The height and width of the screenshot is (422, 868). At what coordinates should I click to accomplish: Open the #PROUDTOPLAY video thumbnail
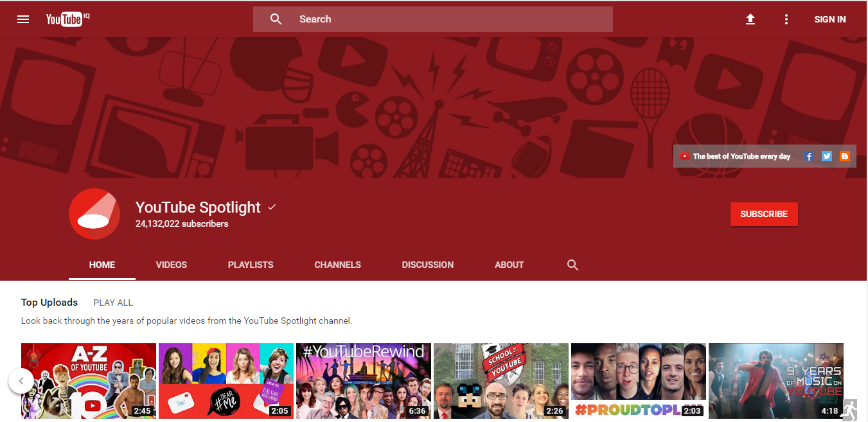click(x=639, y=381)
